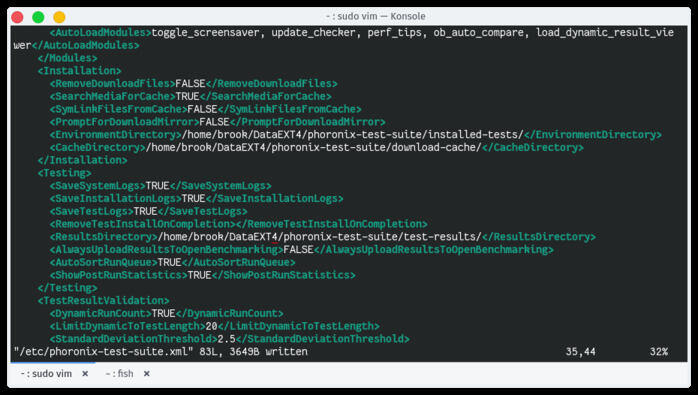This screenshot has height=395, width=698.
Task: Switch to the 'sudo vim' tab
Action: point(46,374)
